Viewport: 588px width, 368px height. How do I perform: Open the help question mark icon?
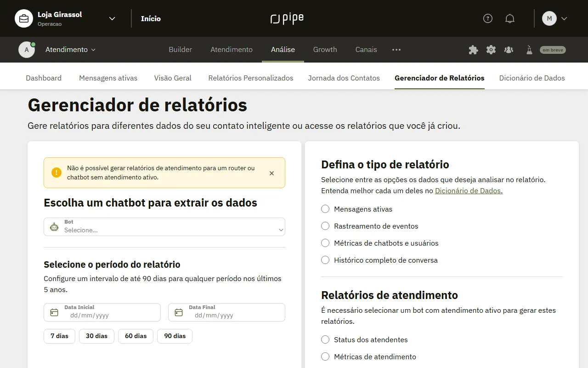coord(488,18)
